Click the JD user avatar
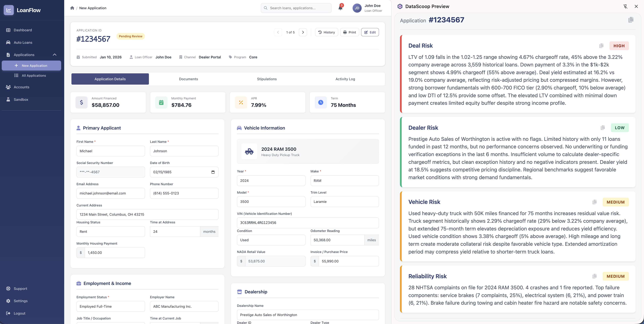Screen dimensions: 644x324 tap(357, 8)
